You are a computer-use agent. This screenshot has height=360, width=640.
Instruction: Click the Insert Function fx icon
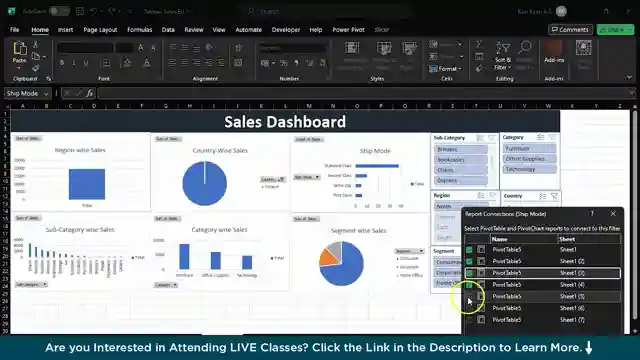(90, 93)
